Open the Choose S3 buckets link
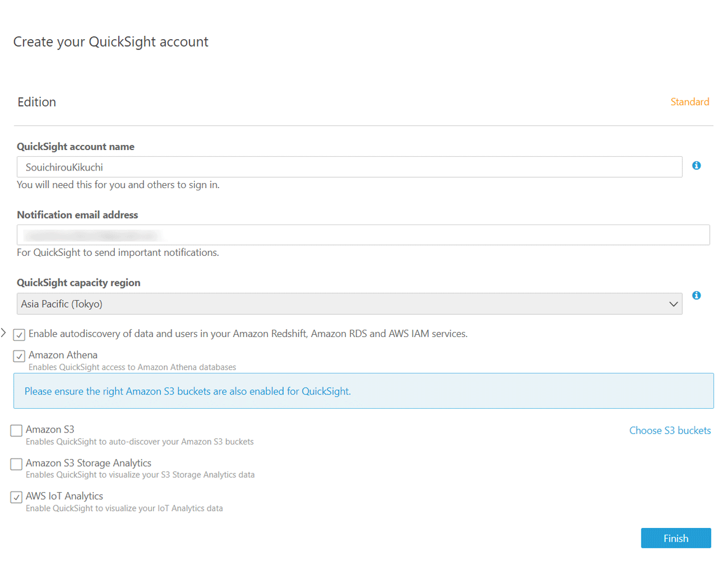Image resolution: width=728 pixels, height=561 pixels. pyautogui.click(x=670, y=430)
